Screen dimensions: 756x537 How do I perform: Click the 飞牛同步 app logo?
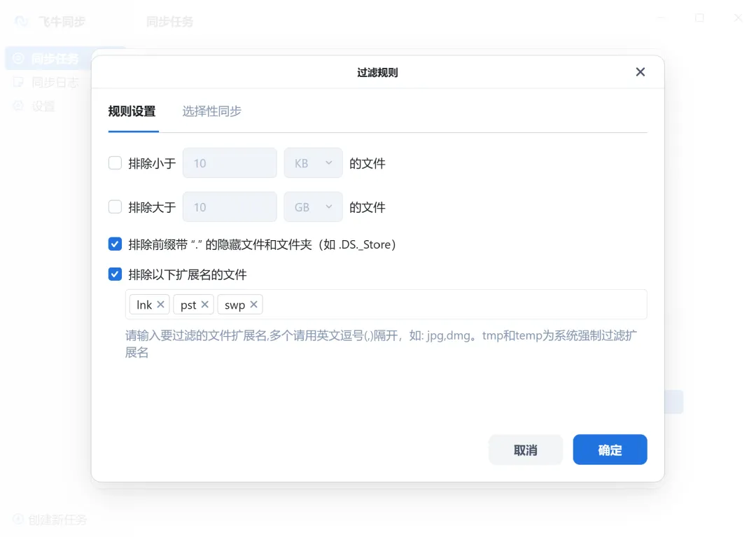[22, 21]
